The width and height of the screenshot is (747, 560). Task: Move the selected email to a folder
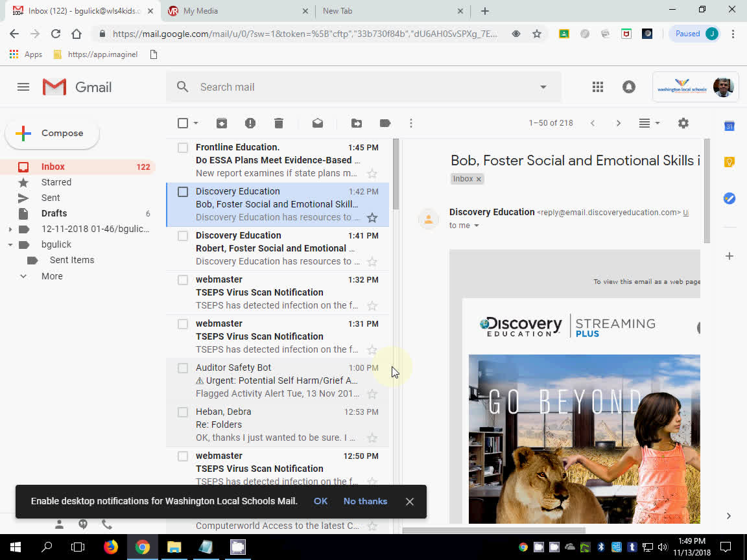coord(356,122)
